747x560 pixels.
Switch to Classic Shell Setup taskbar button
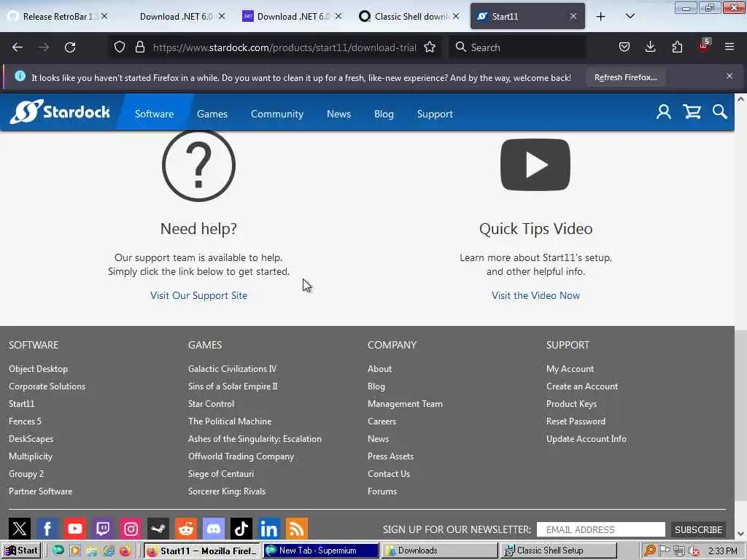coord(558,551)
